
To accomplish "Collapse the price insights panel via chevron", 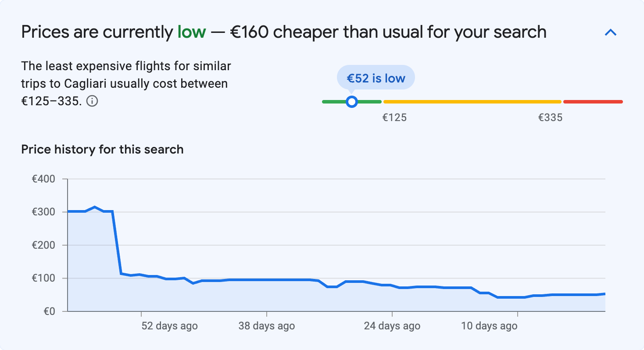I will tap(611, 32).
